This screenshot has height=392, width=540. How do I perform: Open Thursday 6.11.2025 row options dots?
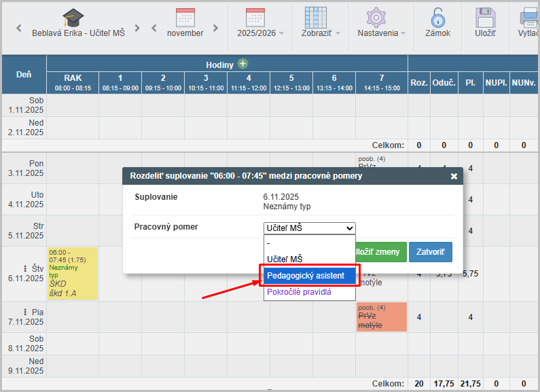[x=25, y=268]
